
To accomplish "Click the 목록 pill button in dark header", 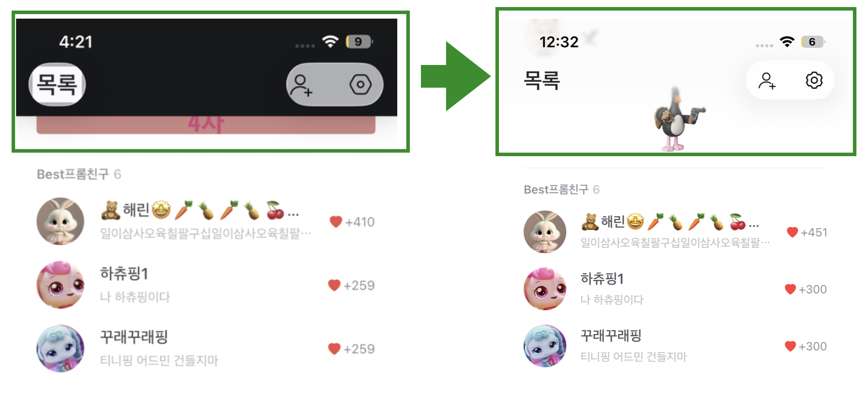I will click(x=57, y=85).
